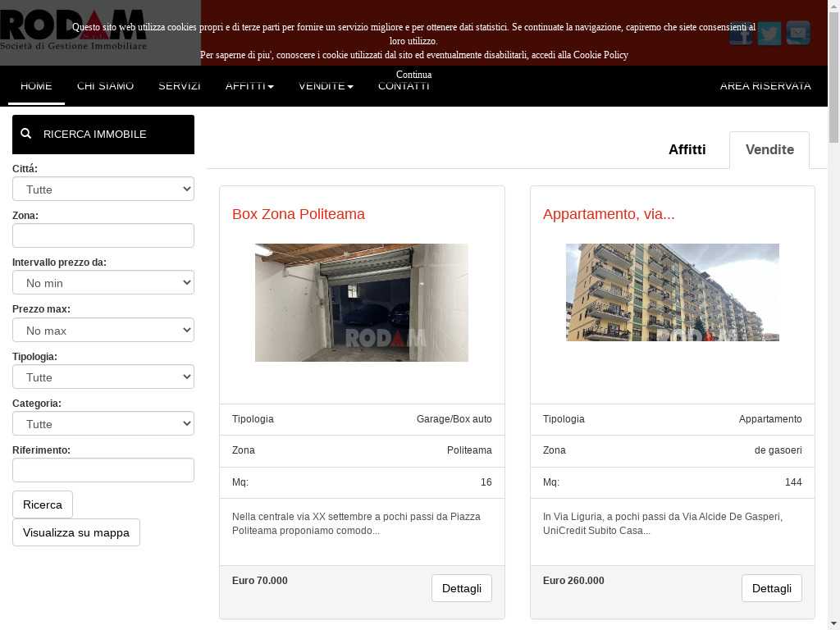Open the Twitter social icon
Screen dimensions: 840x630
coord(769,33)
